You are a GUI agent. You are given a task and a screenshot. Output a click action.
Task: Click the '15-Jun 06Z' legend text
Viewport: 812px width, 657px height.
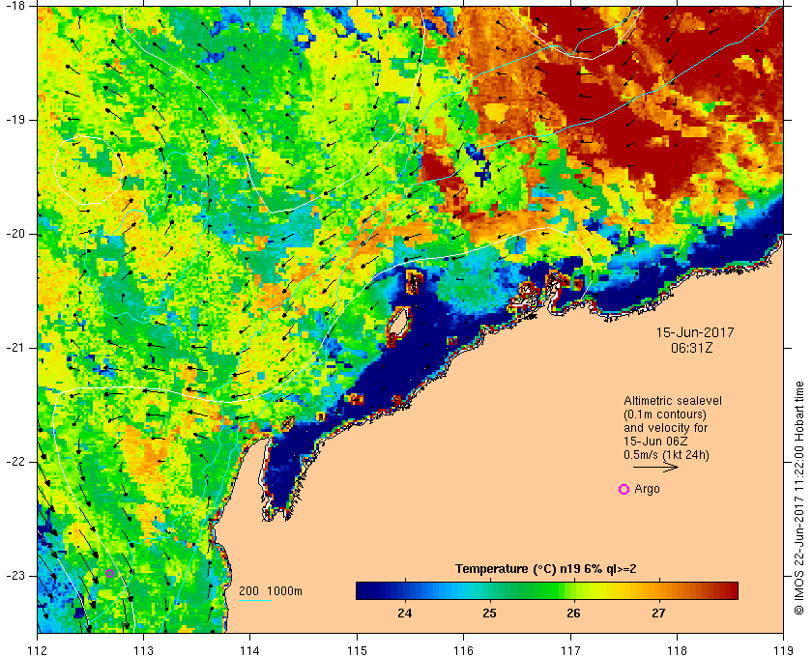(x=655, y=442)
